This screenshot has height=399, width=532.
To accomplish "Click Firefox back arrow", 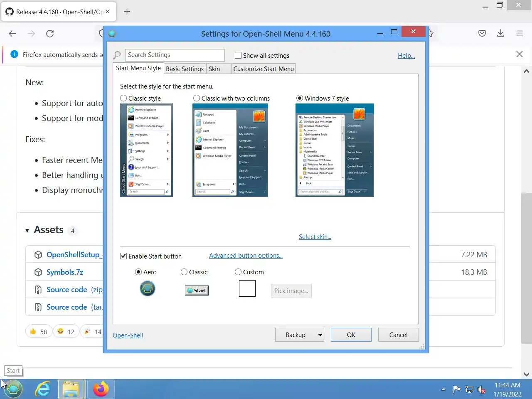I will tap(12, 34).
